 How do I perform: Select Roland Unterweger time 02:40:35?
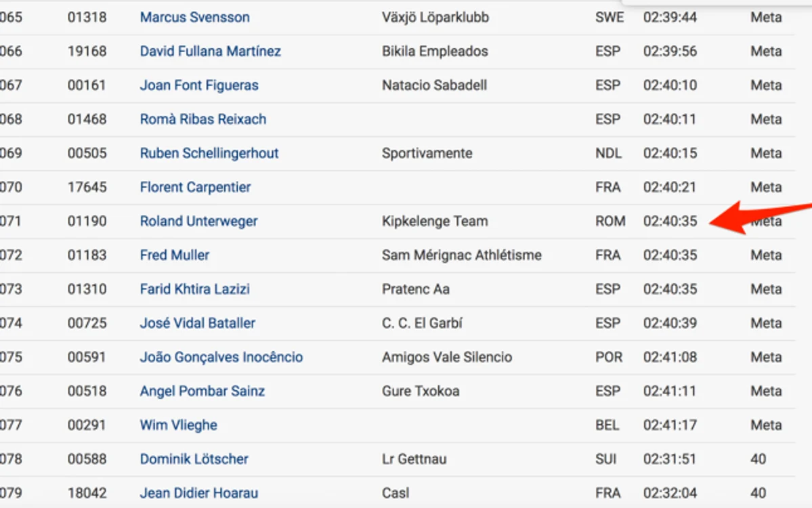pos(670,221)
